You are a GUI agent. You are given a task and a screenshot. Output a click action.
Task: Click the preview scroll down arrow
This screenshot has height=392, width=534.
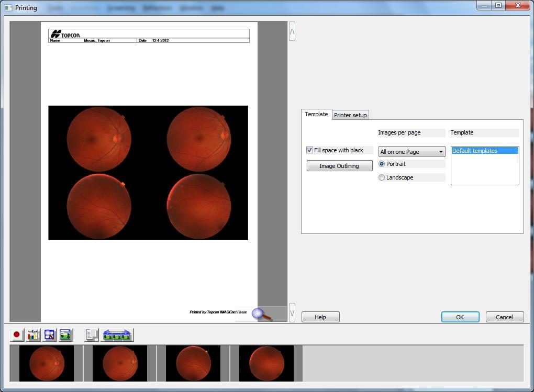tap(292, 312)
